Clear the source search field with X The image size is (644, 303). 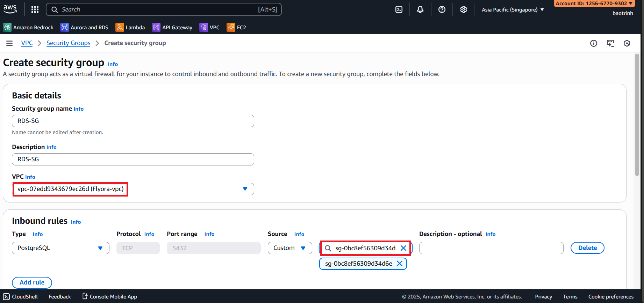coord(403,248)
